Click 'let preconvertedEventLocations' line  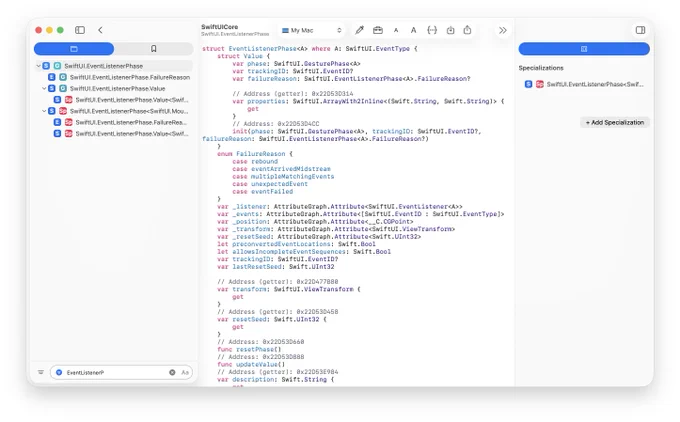(x=296, y=244)
